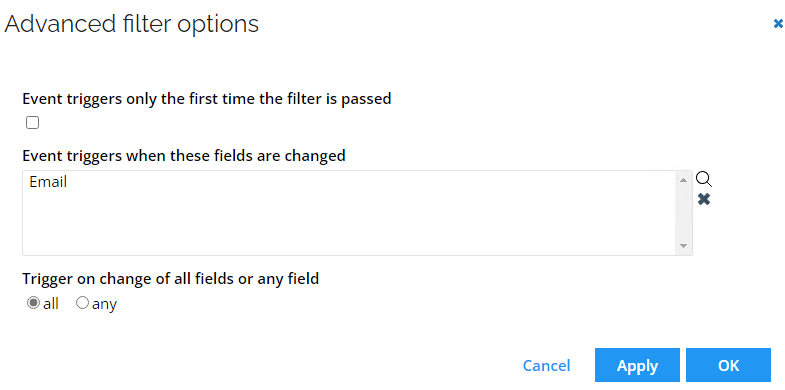Open field lookup with magnifier icon
The height and width of the screenshot is (390, 785).
click(x=704, y=179)
